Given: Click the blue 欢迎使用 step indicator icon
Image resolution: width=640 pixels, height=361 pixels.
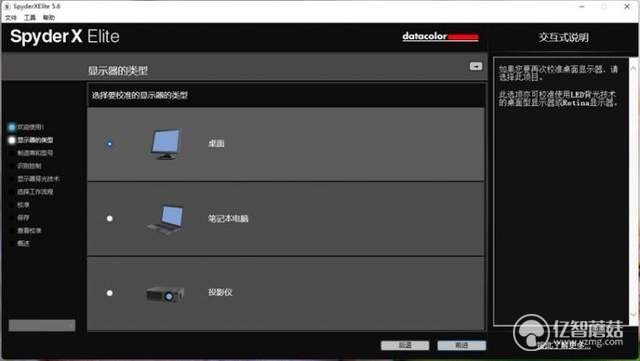Looking at the screenshot, I should pyautogui.click(x=11, y=127).
